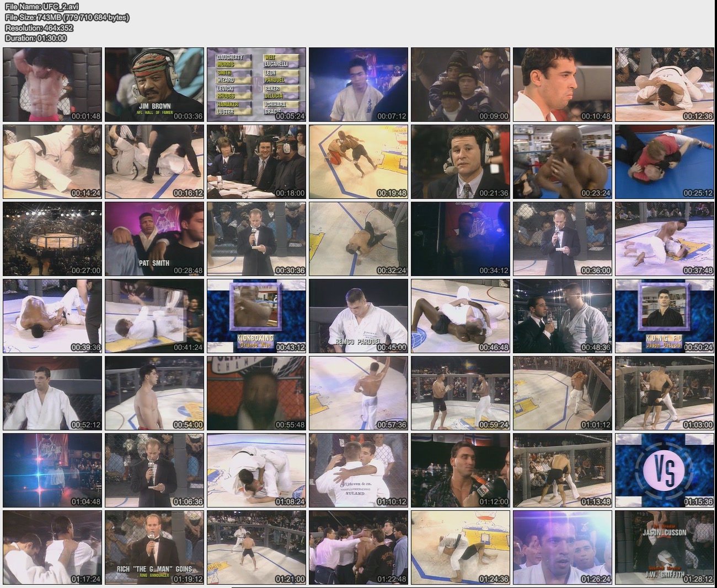717x588 pixels.
Task: Select the blue mat grappling thumbnail at 00:25:12
Action: (664, 161)
